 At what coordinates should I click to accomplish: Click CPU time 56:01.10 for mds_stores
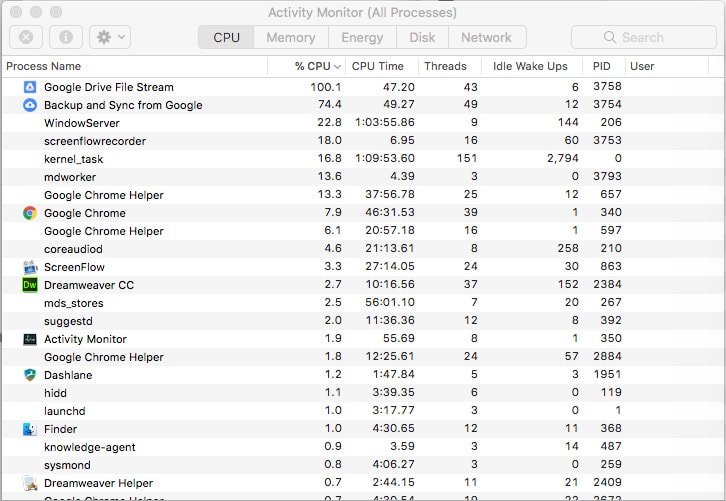point(390,302)
